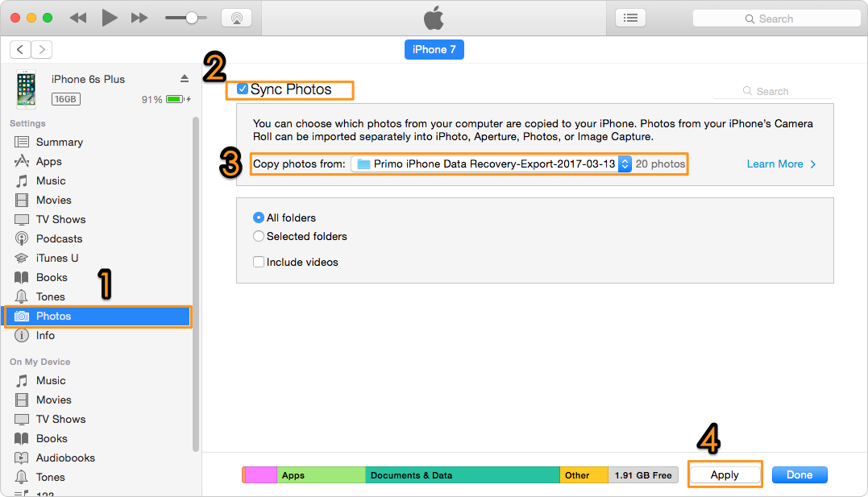868x497 pixels.
Task: Click the Apps storage bar segment
Action: click(321, 475)
